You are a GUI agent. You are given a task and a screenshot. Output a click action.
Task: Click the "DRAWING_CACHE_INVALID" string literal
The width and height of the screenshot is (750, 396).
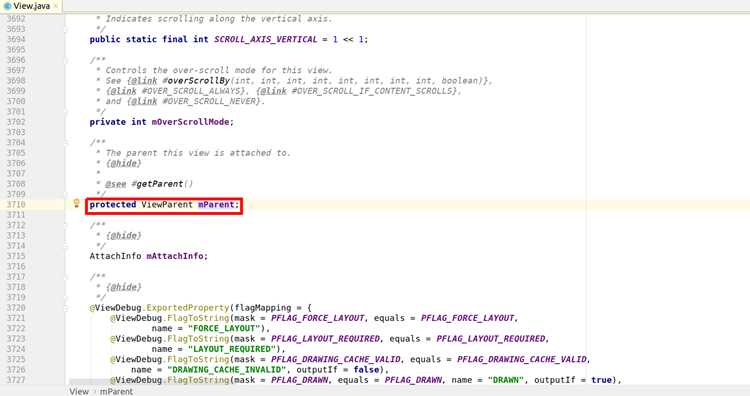(227, 370)
